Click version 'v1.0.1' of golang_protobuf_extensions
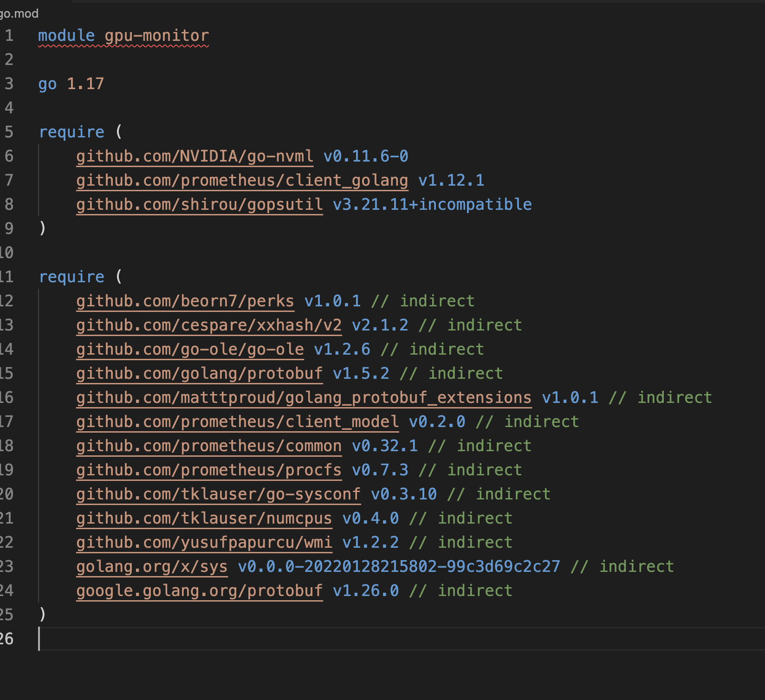Viewport: 765px width, 700px height. [x=570, y=398]
